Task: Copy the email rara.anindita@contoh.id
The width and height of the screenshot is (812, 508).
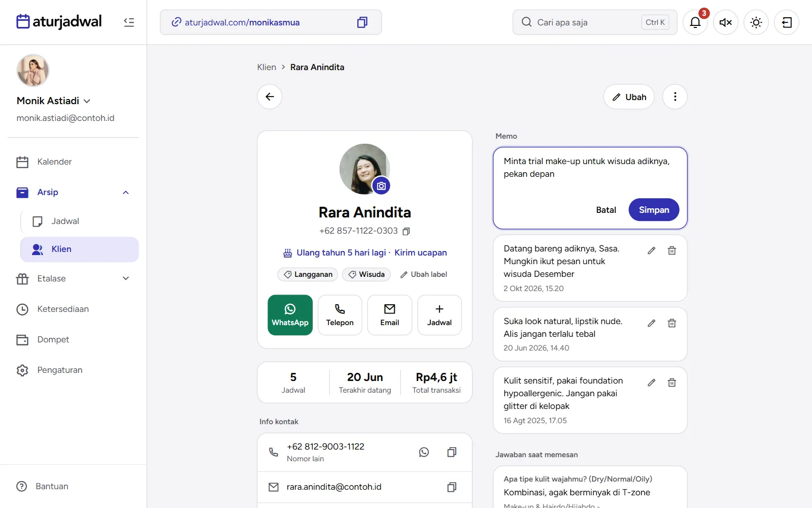Action: point(452,487)
